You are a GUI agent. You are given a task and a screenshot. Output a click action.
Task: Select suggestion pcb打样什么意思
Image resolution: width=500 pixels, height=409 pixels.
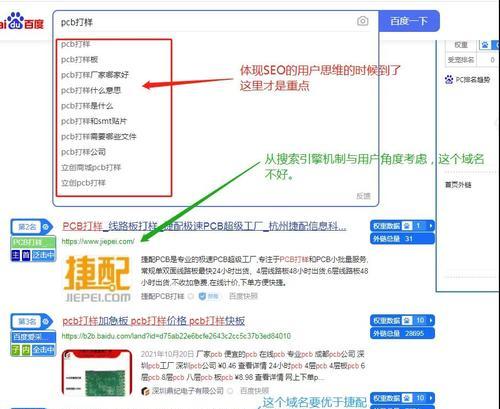[x=91, y=90]
